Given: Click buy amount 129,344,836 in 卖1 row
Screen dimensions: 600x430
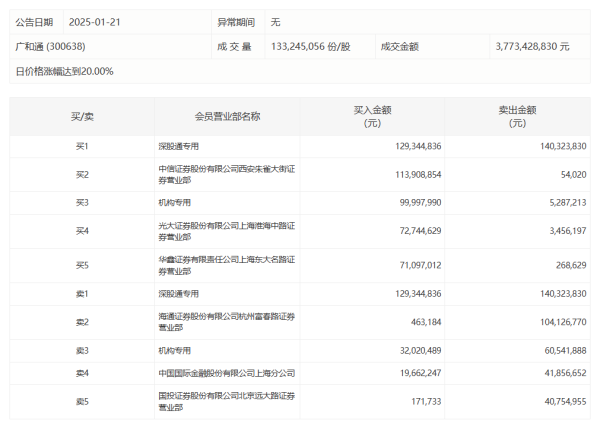Looking at the screenshot, I should [x=418, y=294].
